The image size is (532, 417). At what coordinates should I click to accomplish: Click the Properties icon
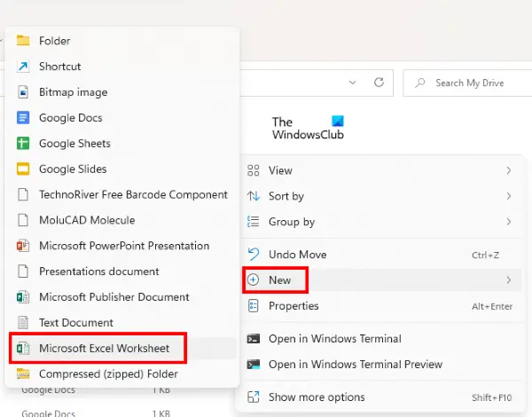tap(253, 305)
